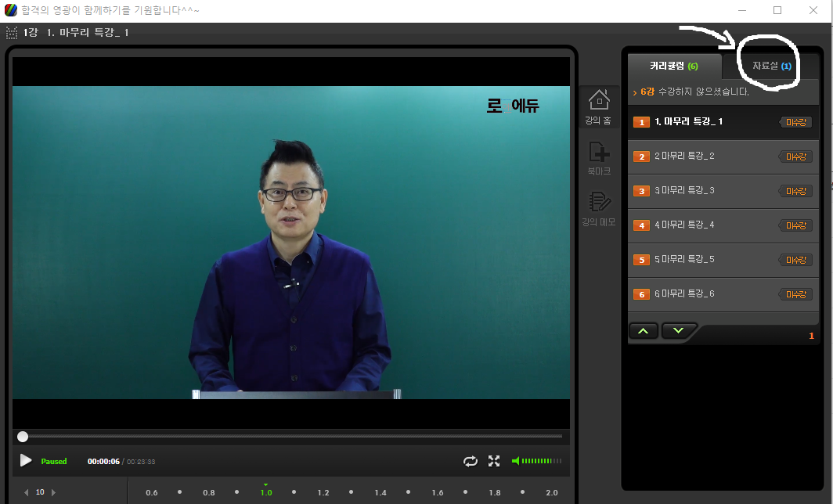Click the up arrow below curriculum list
Viewport: 833px width, 504px height.
(x=644, y=331)
